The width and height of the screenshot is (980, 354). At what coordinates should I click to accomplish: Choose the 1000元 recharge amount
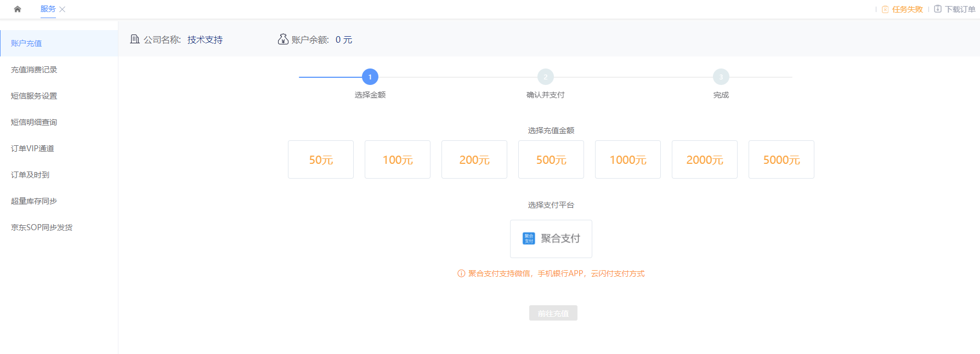point(628,159)
